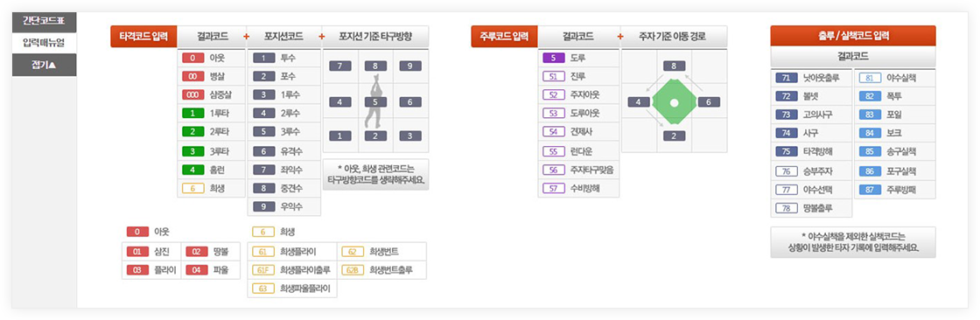Collapse the code table with 접기▲
This screenshot has height=320, width=980.
point(44,65)
